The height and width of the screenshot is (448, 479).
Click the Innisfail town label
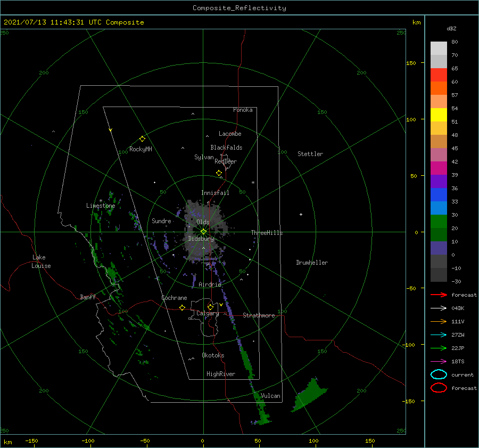pyautogui.click(x=215, y=193)
